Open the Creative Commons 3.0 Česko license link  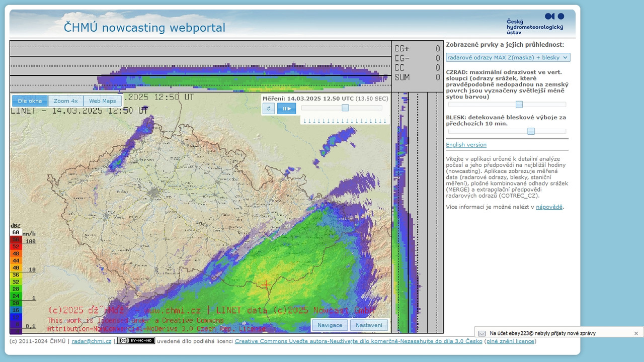pos(358,341)
